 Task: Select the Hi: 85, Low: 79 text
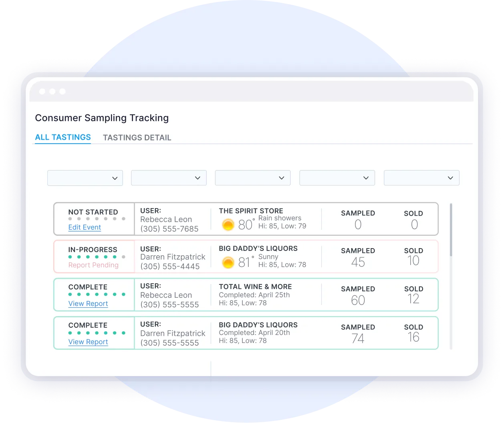(x=282, y=226)
